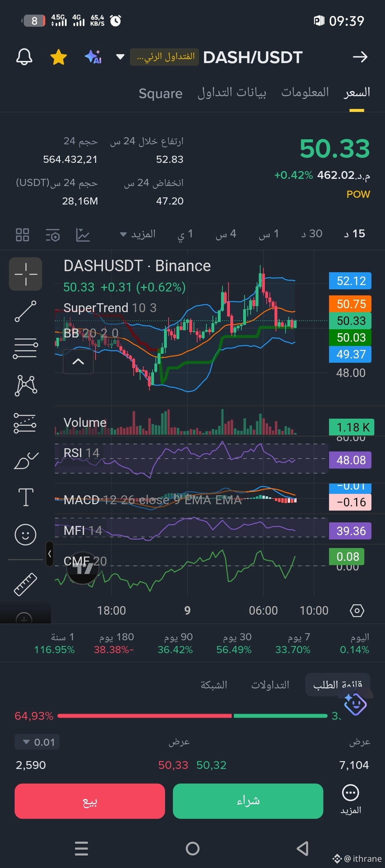Image resolution: width=385 pixels, height=868 pixels.
Task: Open chart settings hexagon icon
Action: point(357,610)
